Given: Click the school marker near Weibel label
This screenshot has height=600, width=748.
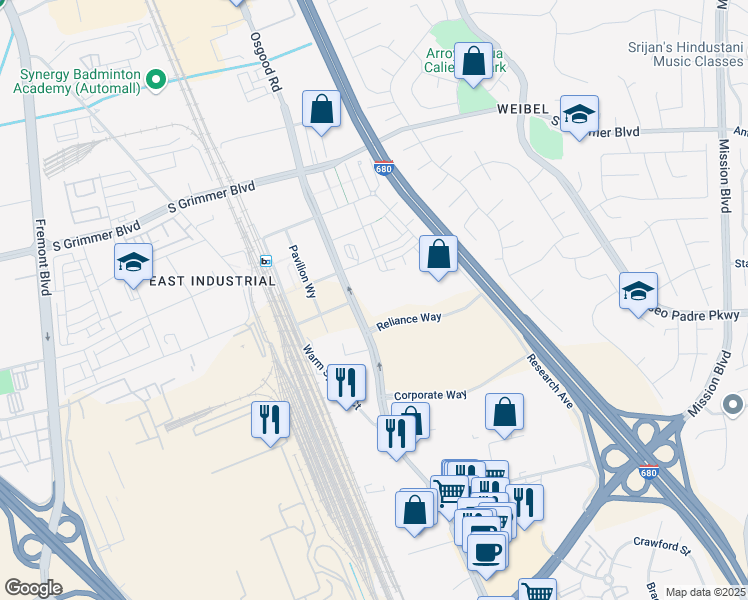Looking at the screenshot, I should [x=579, y=116].
